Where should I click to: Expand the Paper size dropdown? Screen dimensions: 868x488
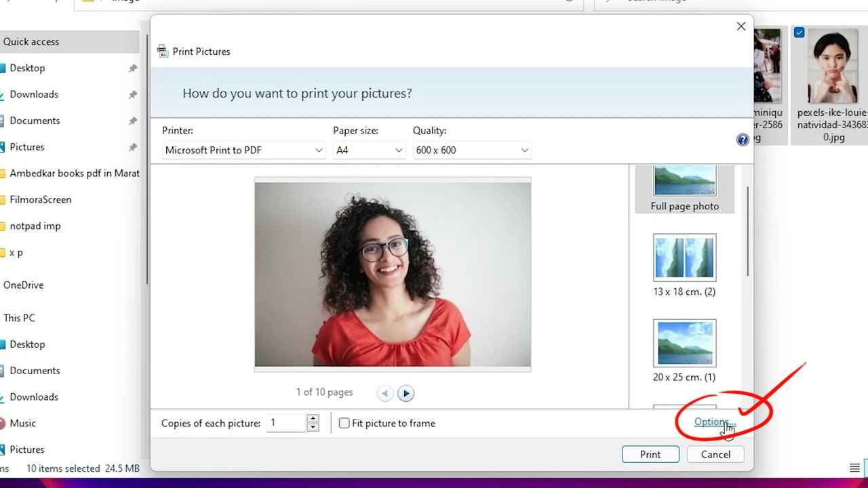click(369, 150)
